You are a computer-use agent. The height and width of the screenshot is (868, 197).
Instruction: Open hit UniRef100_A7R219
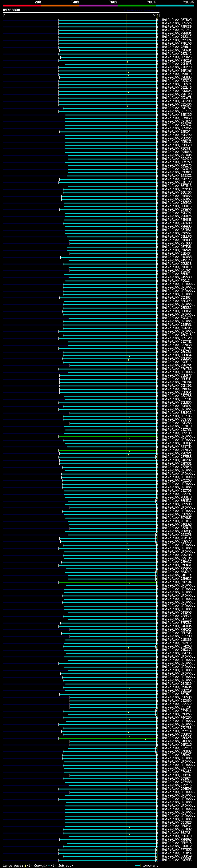click(176, 61)
